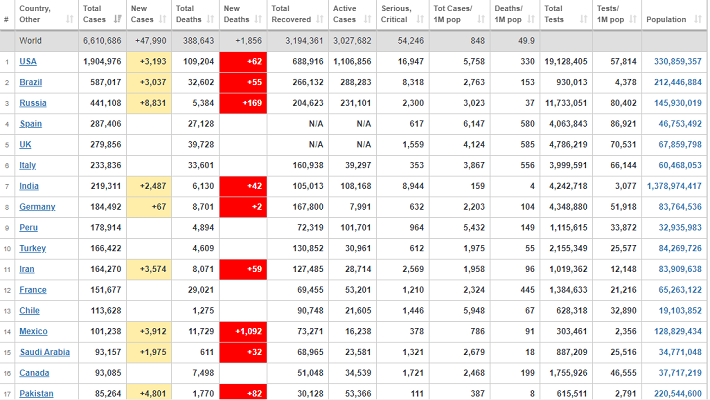This screenshot has height=400, width=710.
Task: Sort table by Total Tests arrows
Action: 584,19
